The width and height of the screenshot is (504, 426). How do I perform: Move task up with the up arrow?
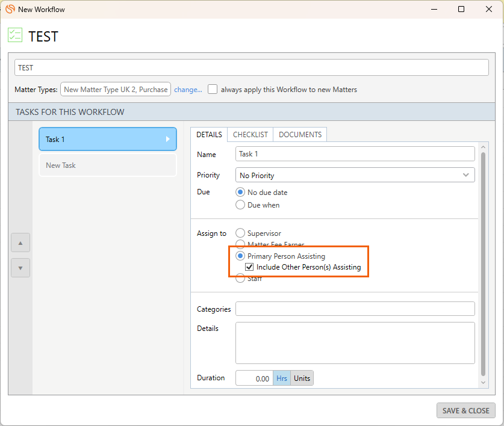coord(20,243)
